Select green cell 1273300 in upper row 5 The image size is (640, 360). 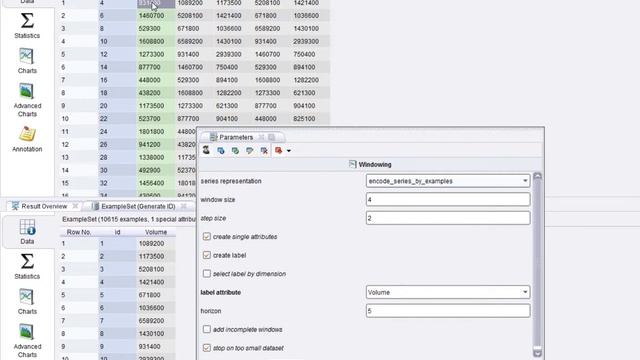pyautogui.click(x=156, y=54)
